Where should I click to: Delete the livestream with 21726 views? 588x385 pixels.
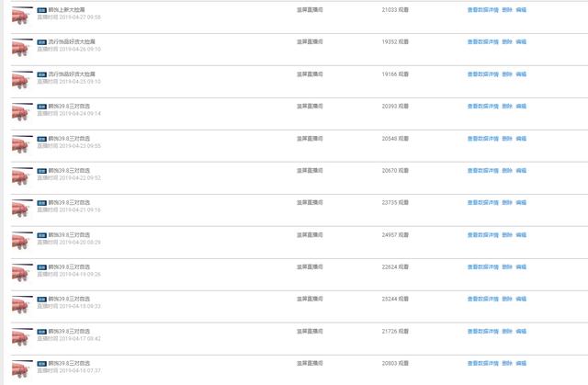coord(507,331)
